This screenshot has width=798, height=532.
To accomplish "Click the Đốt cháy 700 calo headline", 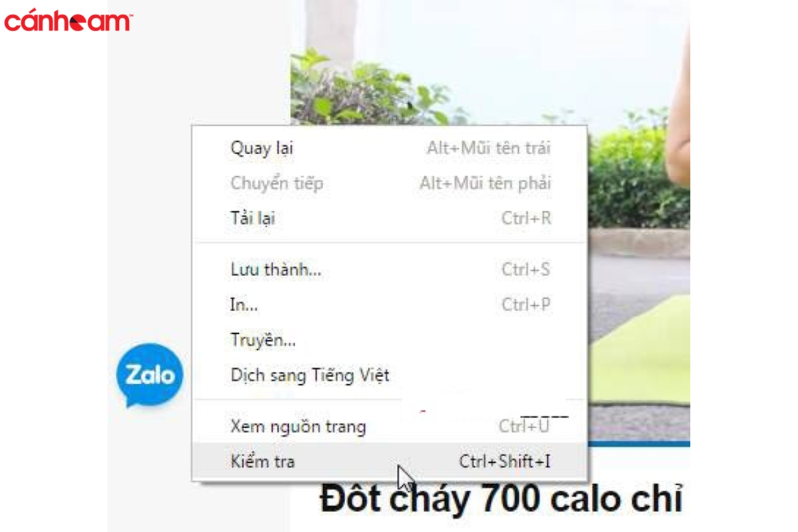I will (501, 500).
